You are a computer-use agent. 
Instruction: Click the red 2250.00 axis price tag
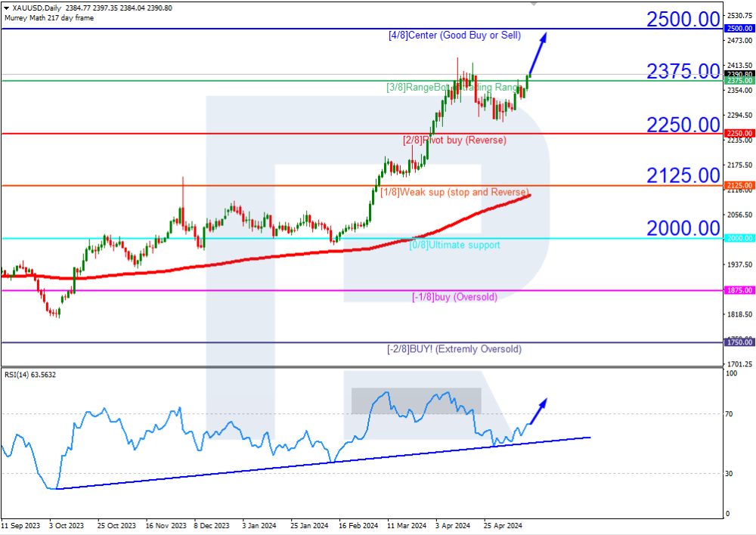pos(739,133)
